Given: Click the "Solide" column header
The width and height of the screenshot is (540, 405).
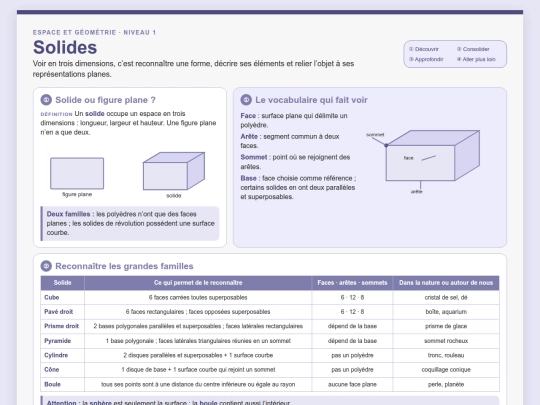Looking at the screenshot, I should (62, 283).
